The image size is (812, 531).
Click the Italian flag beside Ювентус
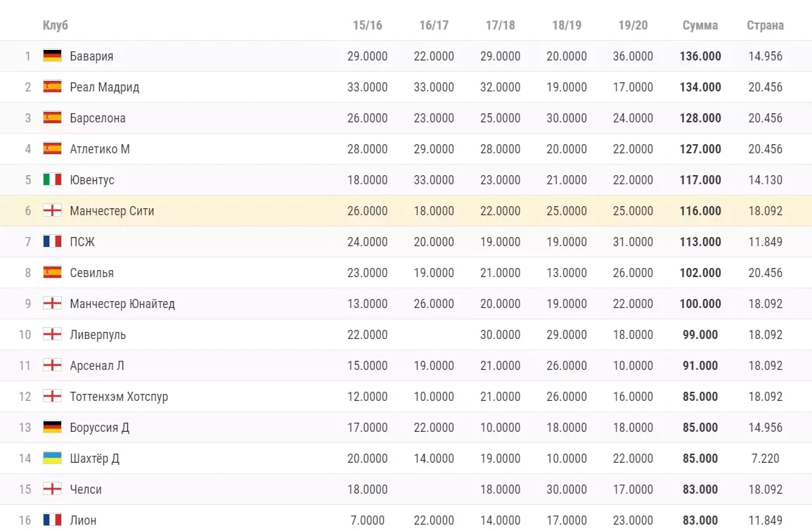(x=52, y=179)
